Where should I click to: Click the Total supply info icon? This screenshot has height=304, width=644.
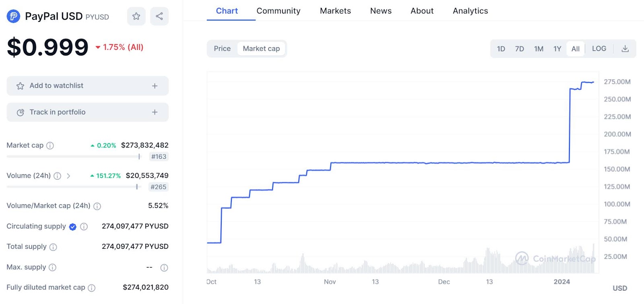53,247
